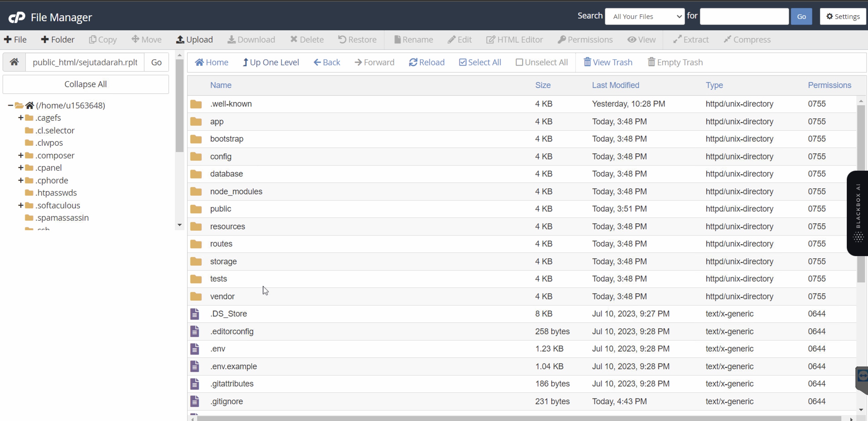
Task: Check Select All files
Action: click(x=480, y=62)
